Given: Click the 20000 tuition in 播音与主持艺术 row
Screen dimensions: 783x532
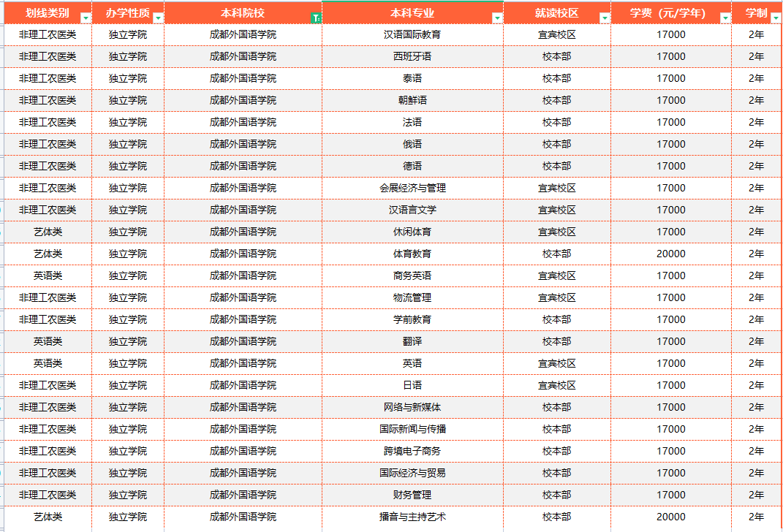Looking at the screenshot, I should pyautogui.click(x=670, y=517).
